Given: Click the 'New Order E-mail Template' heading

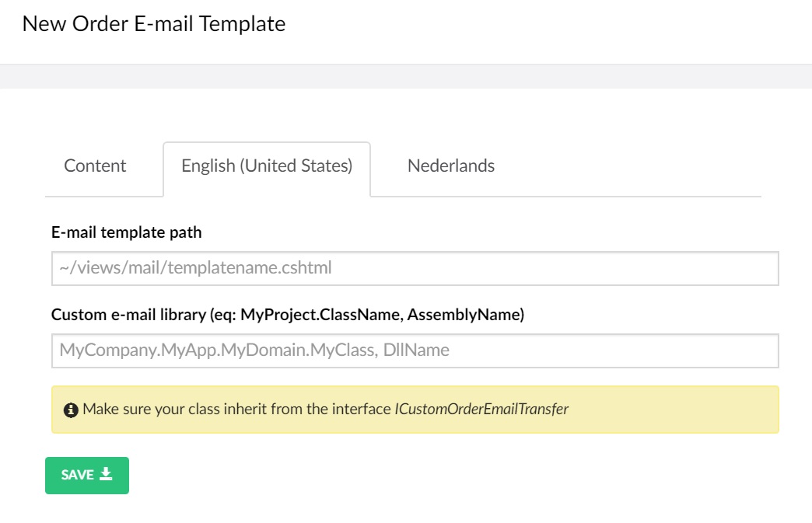Looking at the screenshot, I should point(154,24).
